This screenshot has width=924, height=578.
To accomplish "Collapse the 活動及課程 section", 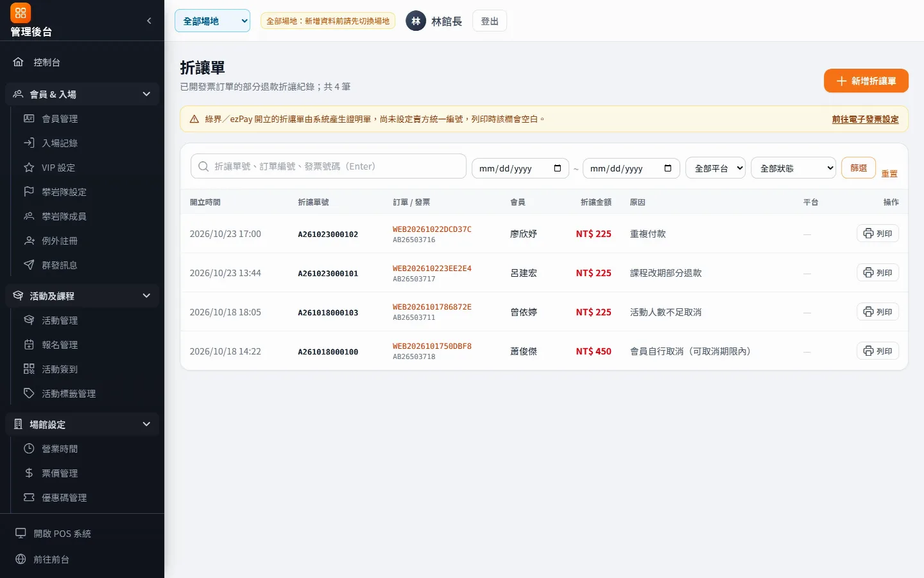I will pyautogui.click(x=82, y=296).
